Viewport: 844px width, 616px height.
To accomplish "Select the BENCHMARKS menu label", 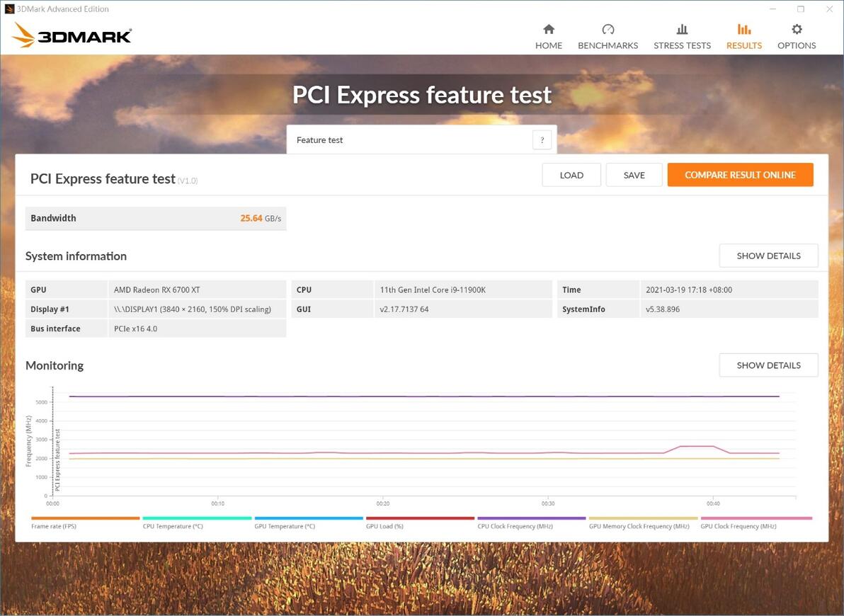I will (x=608, y=46).
